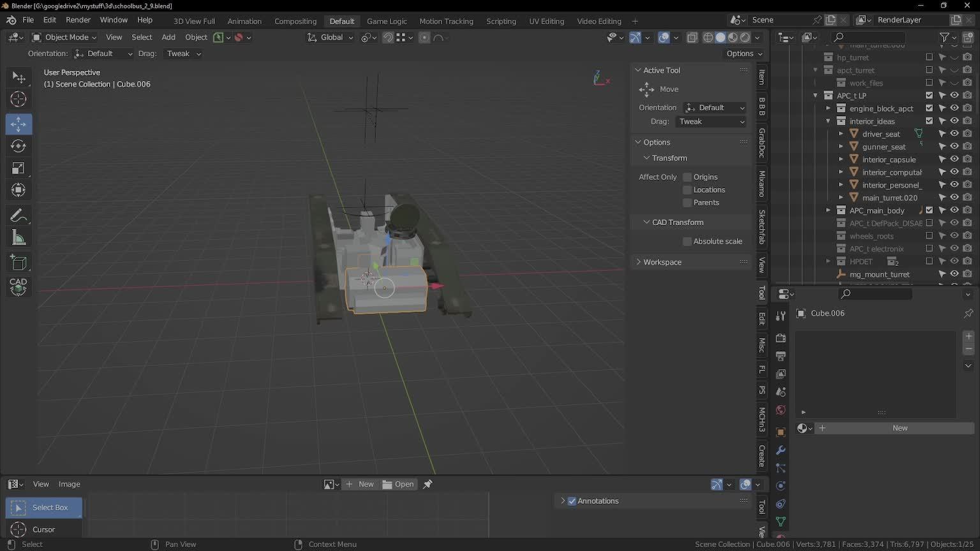Select the Measure tool
Viewport: 980px width, 551px height.
19,238
